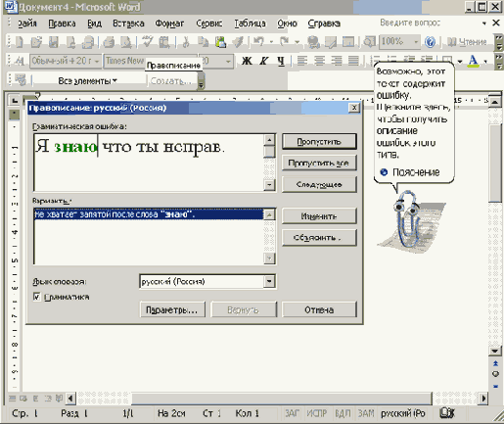Redo the last undone action
Image resolution: width=504 pixels, height=424 pixels.
[285, 42]
